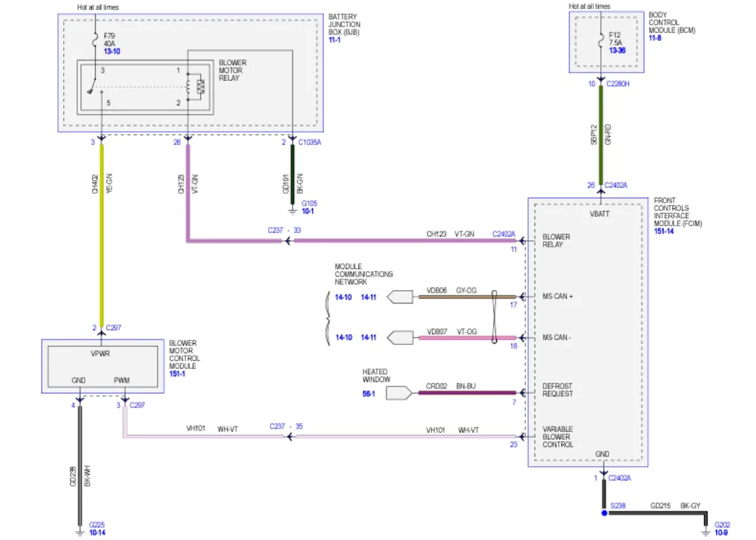
Task: Select the 'PWM' label in the blower module
Action: coord(121,381)
